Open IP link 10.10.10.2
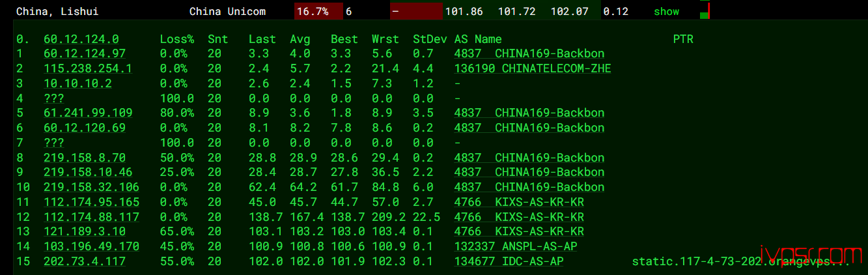The width and height of the screenshot is (868, 275). click(77, 83)
